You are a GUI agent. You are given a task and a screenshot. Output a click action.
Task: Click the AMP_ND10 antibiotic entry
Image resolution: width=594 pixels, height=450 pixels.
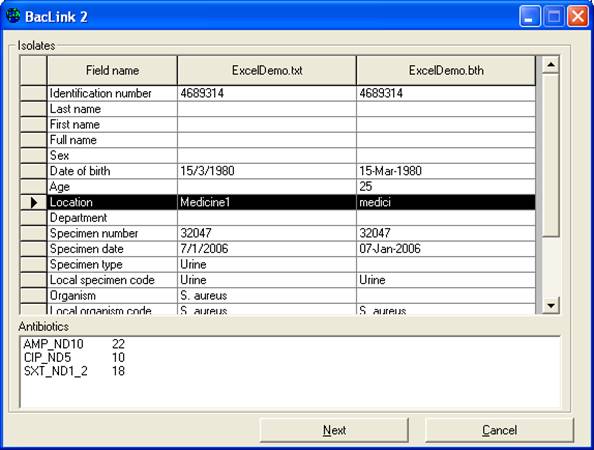pyautogui.click(x=53, y=344)
